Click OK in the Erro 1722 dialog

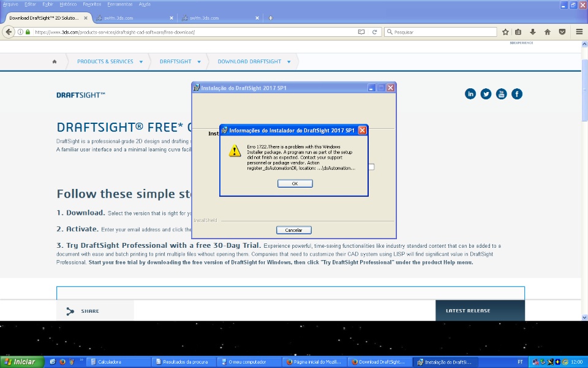tap(295, 183)
